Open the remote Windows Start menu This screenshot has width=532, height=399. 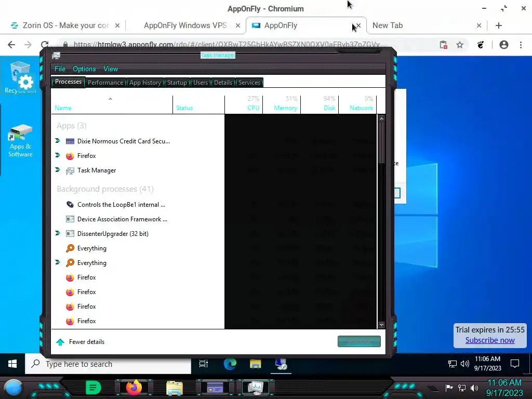click(x=12, y=364)
